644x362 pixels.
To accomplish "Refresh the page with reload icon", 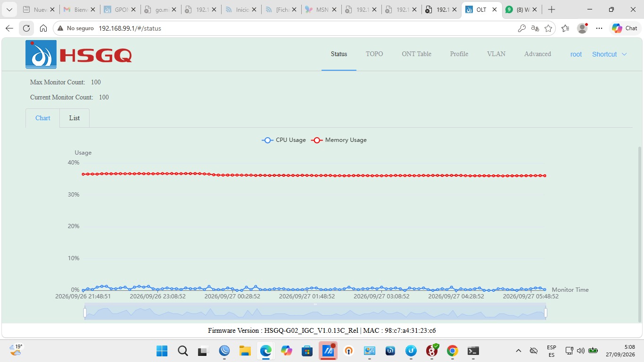I will coord(26,28).
